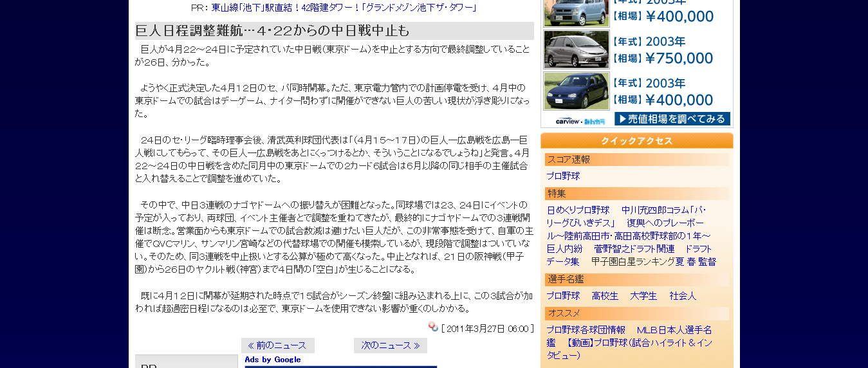The height and width of the screenshot is (368, 868).
Task: Click the 選手名鑑 section heading
Action: pos(637,279)
